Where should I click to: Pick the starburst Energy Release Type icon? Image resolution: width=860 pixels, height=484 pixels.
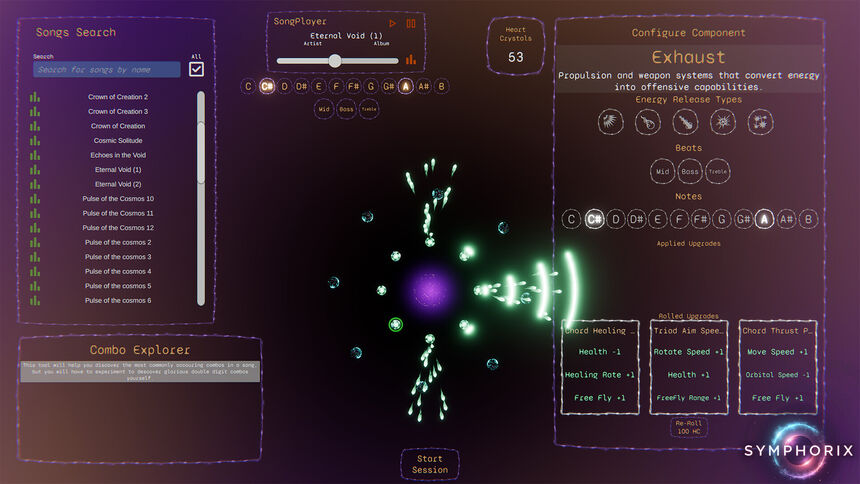point(722,123)
